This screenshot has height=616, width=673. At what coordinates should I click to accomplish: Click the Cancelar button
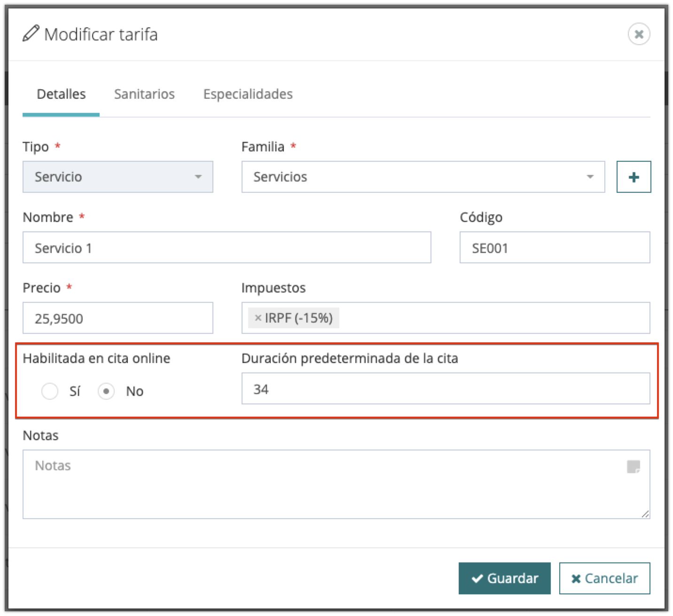pos(604,578)
